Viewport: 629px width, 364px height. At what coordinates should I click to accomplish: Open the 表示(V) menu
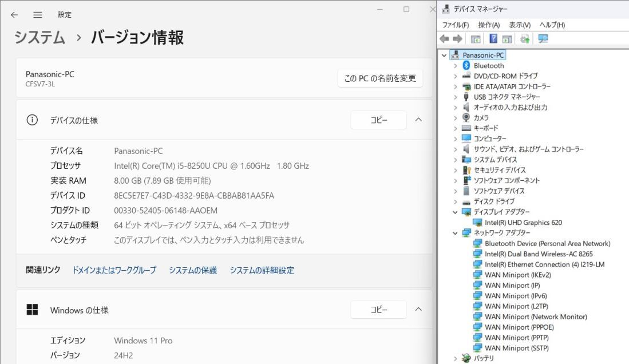tap(520, 25)
